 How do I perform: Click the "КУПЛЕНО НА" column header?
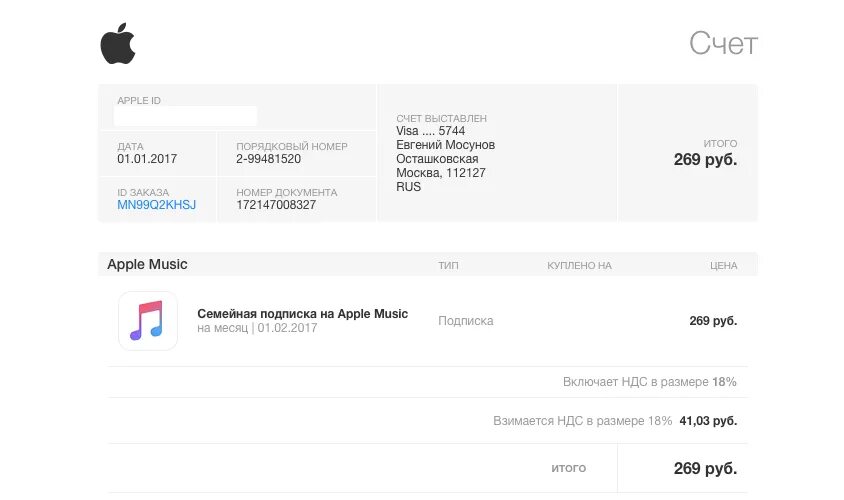coord(579,265)
